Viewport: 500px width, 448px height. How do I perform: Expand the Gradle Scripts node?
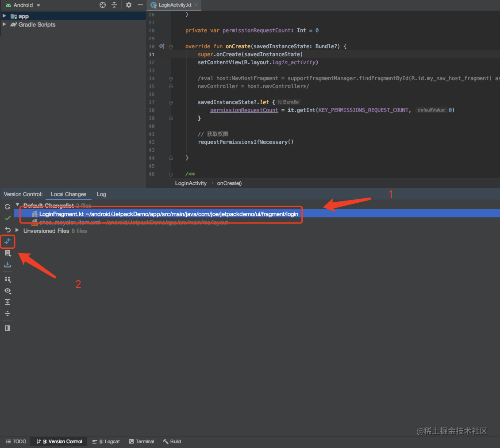4,24
